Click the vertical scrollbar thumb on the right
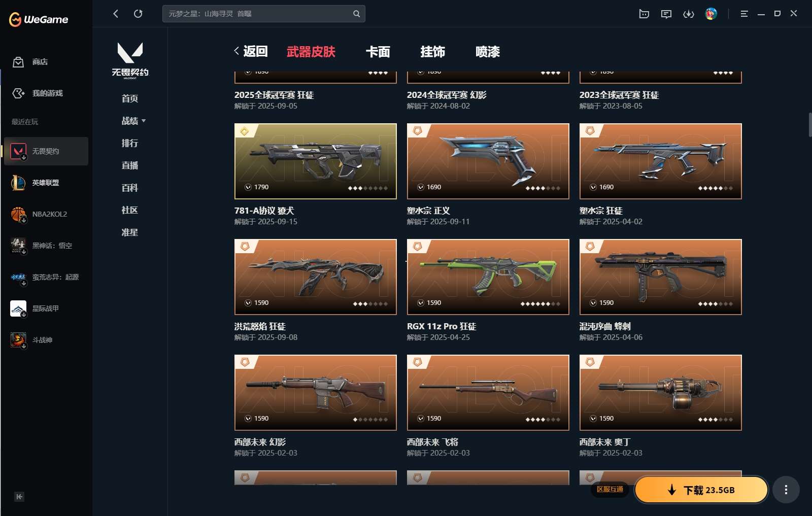This screenshot has width=812, height=516. pyautogui.click(x=810, y=125)
